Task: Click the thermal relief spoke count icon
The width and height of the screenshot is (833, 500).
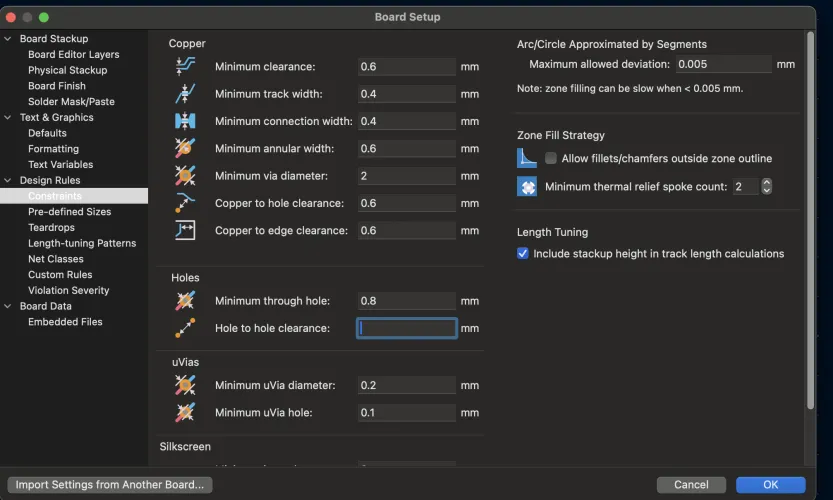Action: click(527, 187)
